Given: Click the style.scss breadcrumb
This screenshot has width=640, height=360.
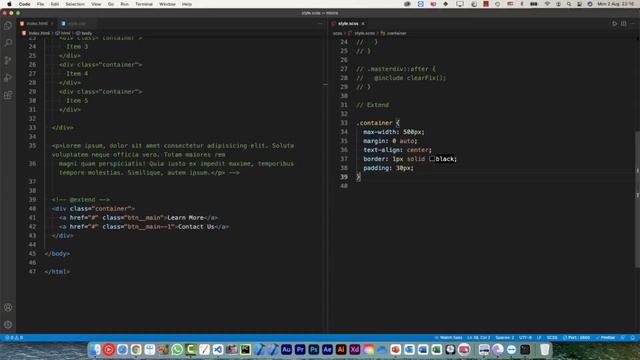Looking at the screenshot, I should (362, 33).
